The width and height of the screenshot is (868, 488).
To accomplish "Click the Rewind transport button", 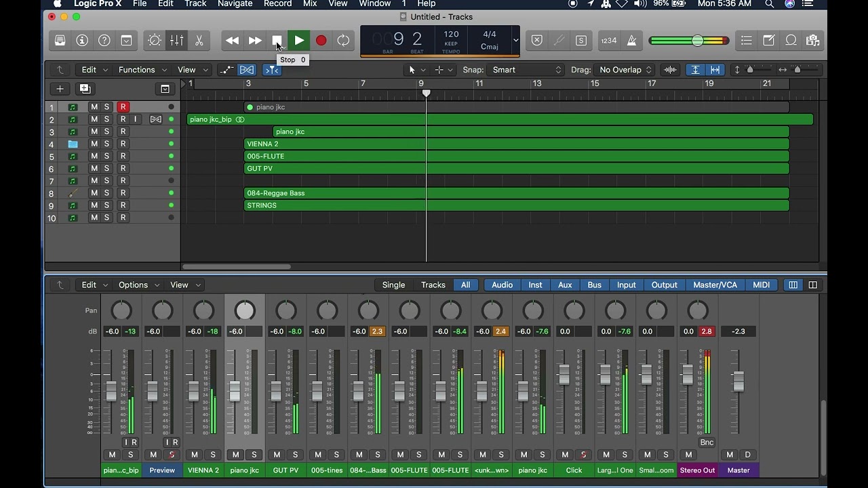I will tap(233, 41).
